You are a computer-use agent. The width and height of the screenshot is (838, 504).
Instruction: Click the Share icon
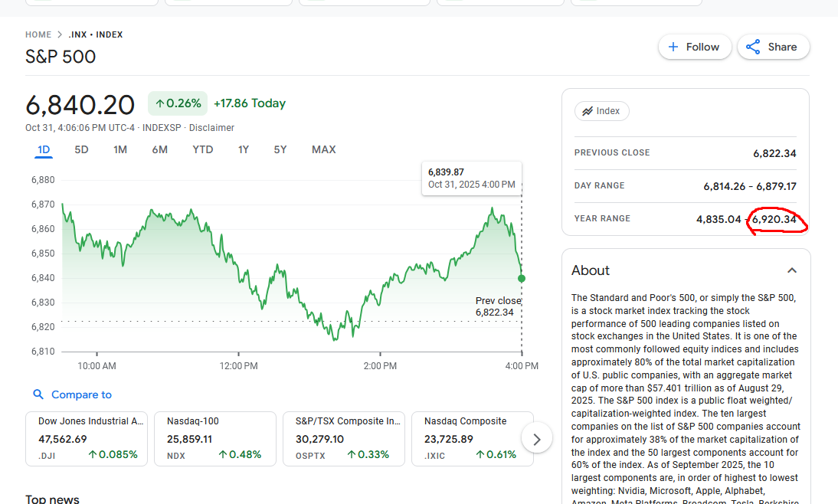[753, 47]
